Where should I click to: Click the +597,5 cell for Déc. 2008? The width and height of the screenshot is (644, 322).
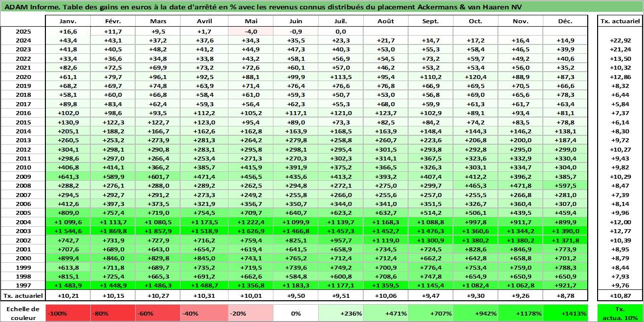coord(566,186)
